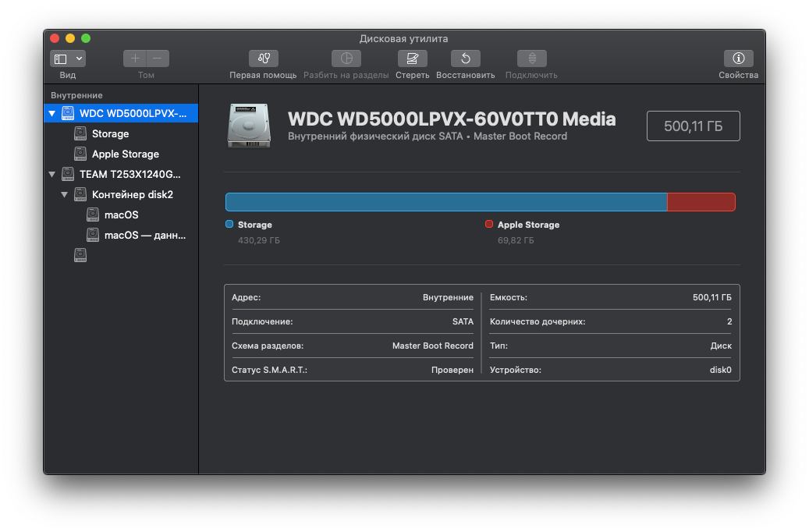Open the Info (Свойства) icon
The height and width of the screenshot is (532, 809).
[738, 59]
